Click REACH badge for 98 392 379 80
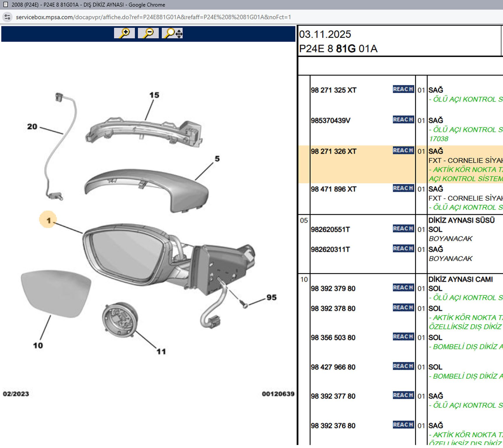Screen dimensions: 503x448 point(403,288)
